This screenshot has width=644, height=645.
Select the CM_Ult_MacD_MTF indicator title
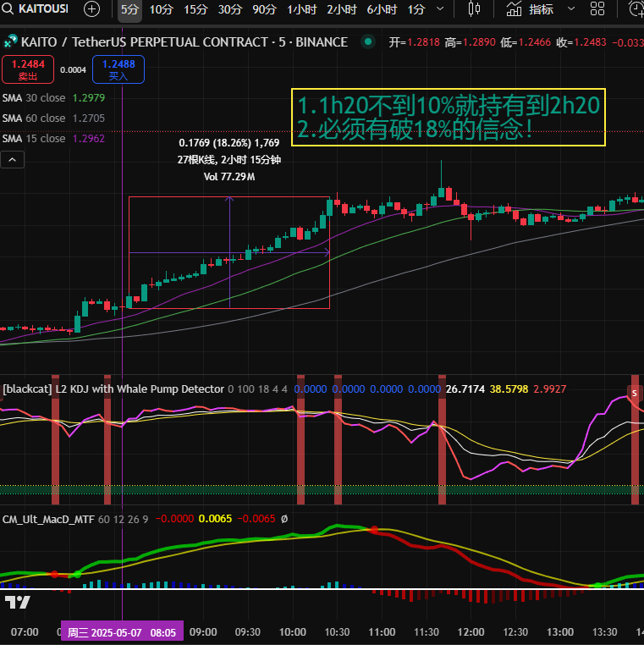(48, 519)
